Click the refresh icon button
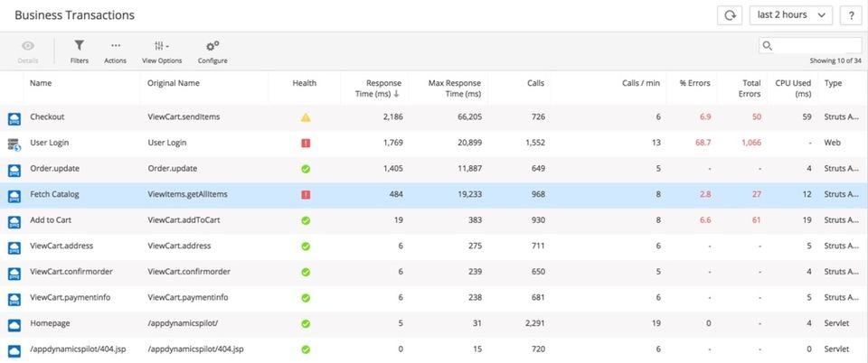This screenshot has width=868, height=363. [x=730, y=15]
